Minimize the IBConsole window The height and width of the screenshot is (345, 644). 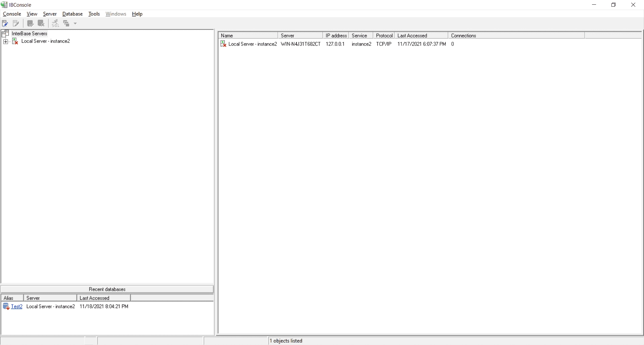coord(594,5)
